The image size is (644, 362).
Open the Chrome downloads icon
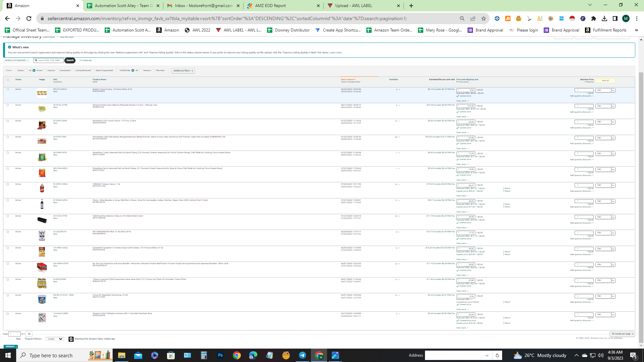604,18
